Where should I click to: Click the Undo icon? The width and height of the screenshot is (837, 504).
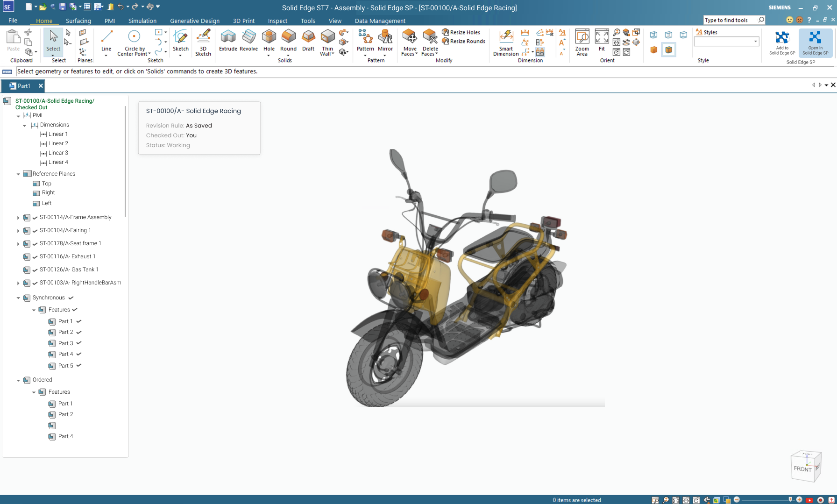[121, 7]
